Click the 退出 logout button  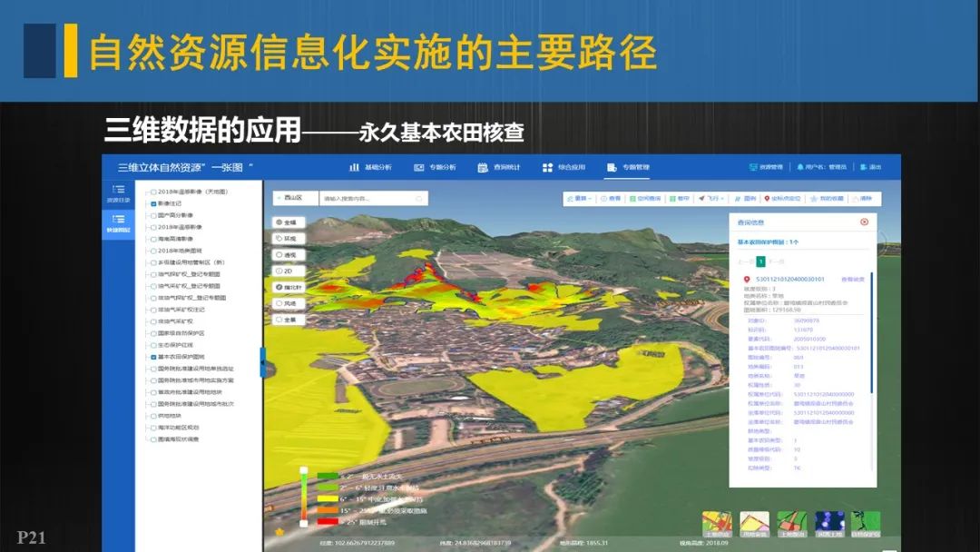[x=870, y=168]
